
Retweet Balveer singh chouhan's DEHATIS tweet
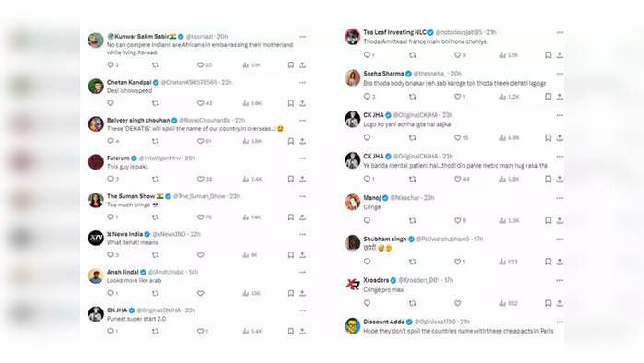(x=156, y=141)
